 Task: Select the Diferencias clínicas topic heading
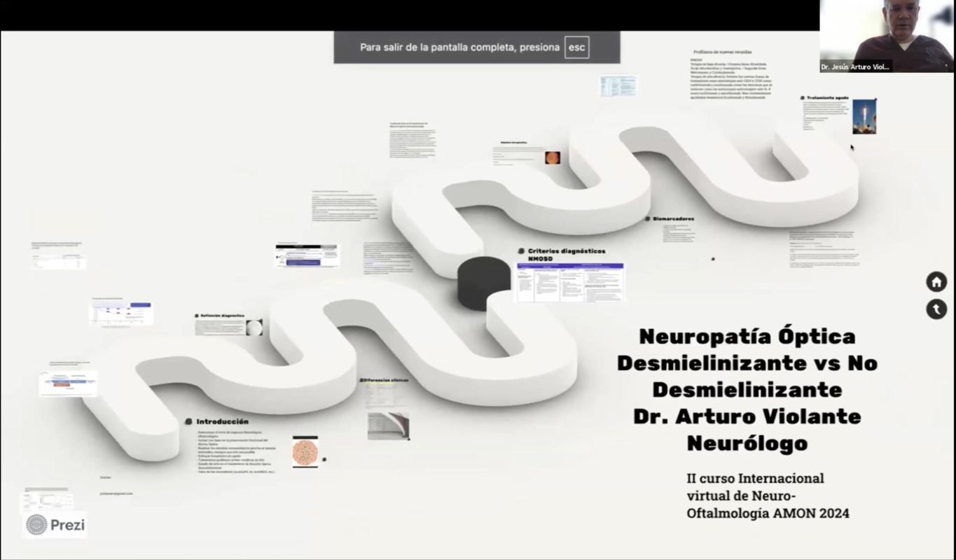[387, 380]
